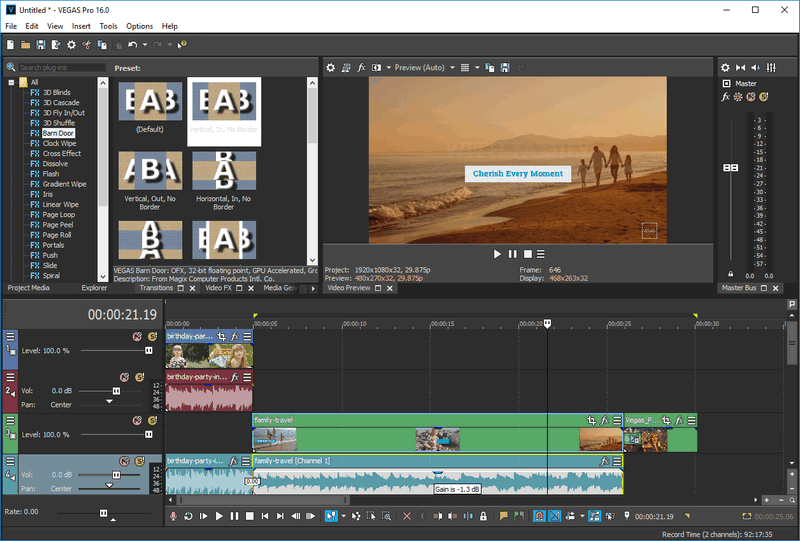Screen dimensions: 800x541
Task: Open Project Properties gear in main toolbar
Action: (71, 45)
